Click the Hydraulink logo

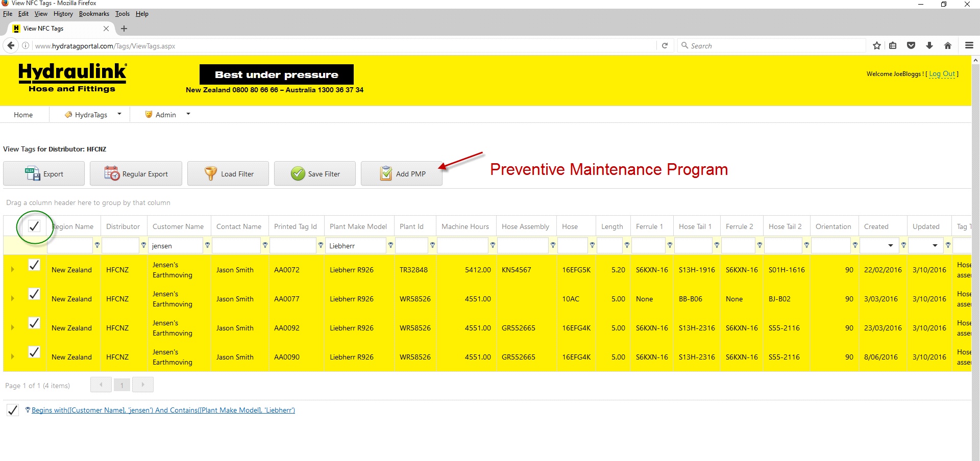point(72,78)
